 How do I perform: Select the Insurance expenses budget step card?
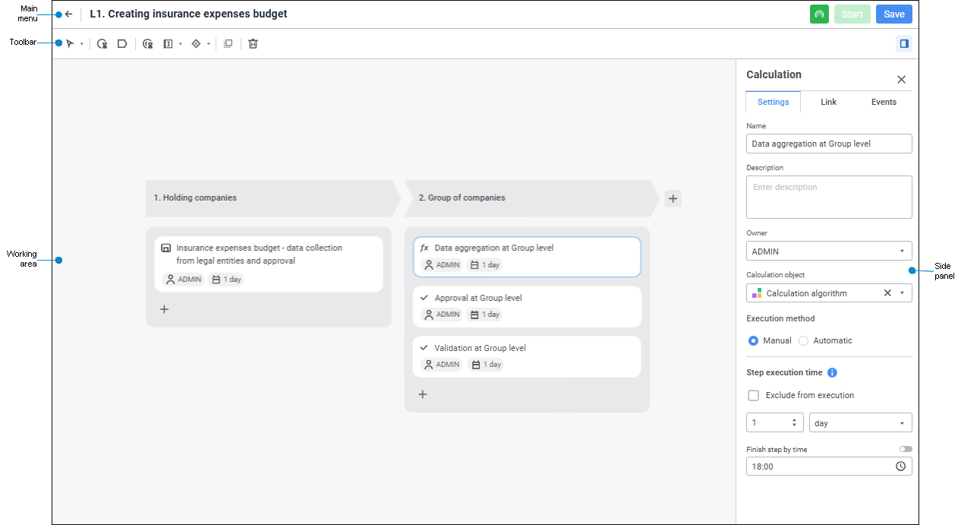269,264
